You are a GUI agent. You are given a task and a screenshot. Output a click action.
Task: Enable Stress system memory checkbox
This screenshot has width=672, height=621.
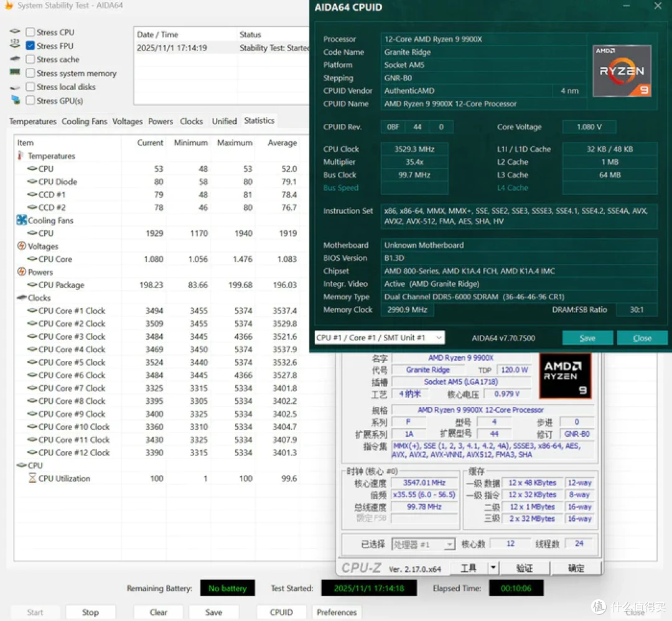coord(30,73)
